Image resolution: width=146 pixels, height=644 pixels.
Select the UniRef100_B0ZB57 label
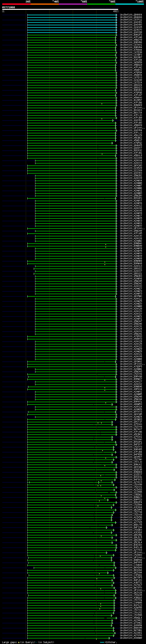click(x=131, y=100)
